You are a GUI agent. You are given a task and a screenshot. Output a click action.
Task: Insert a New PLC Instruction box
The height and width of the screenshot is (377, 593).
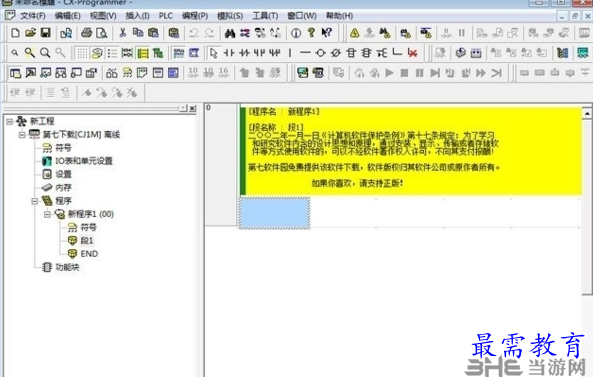(x=351, y=53)
